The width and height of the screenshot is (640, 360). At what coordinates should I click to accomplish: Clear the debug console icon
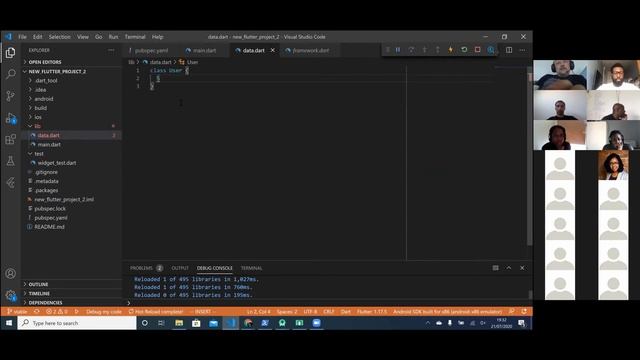[x=496, y=268]
